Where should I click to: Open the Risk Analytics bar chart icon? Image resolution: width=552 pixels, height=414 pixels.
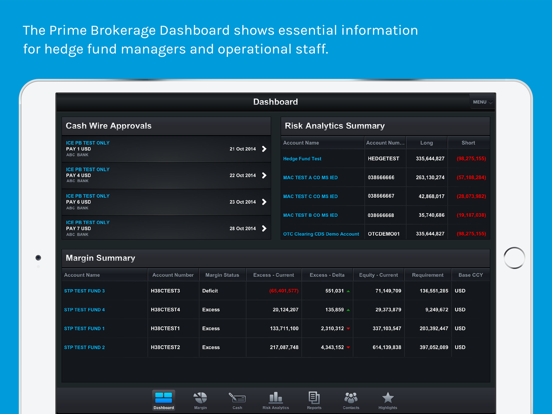click(276, 397)
